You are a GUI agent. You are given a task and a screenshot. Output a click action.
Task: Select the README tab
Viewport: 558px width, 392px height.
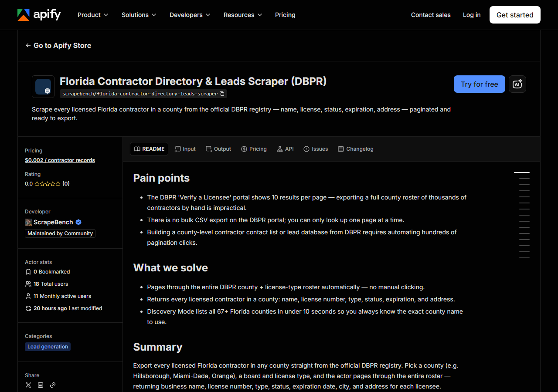[149, 149]
